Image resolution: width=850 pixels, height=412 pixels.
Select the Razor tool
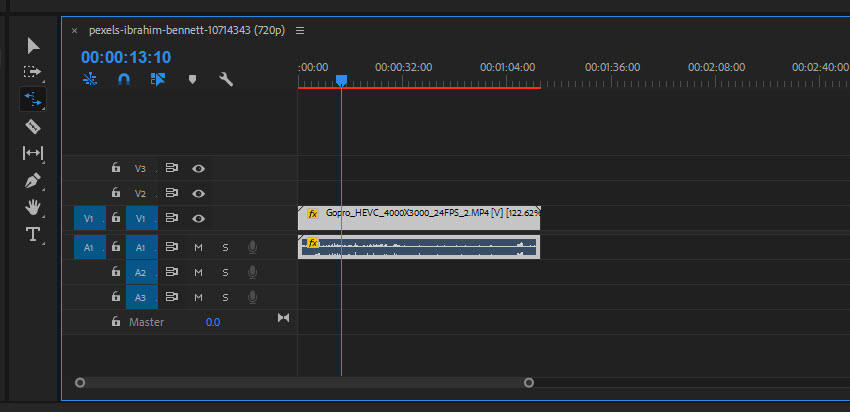33,127
